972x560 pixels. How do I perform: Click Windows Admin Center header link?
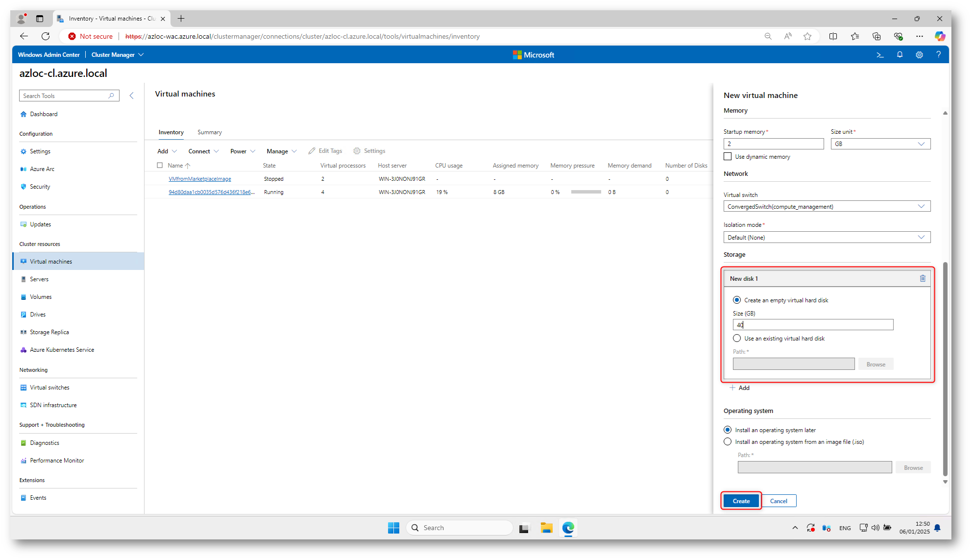click(49, 55)
